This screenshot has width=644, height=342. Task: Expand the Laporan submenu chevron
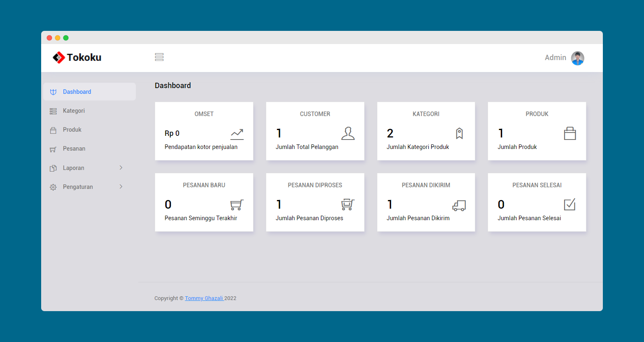pos(121,168)
